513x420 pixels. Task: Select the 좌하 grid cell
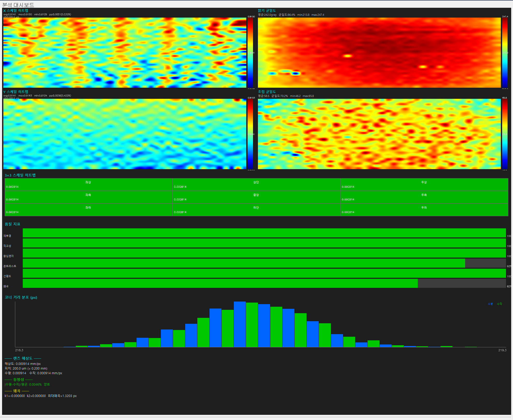tap(88, 210)
